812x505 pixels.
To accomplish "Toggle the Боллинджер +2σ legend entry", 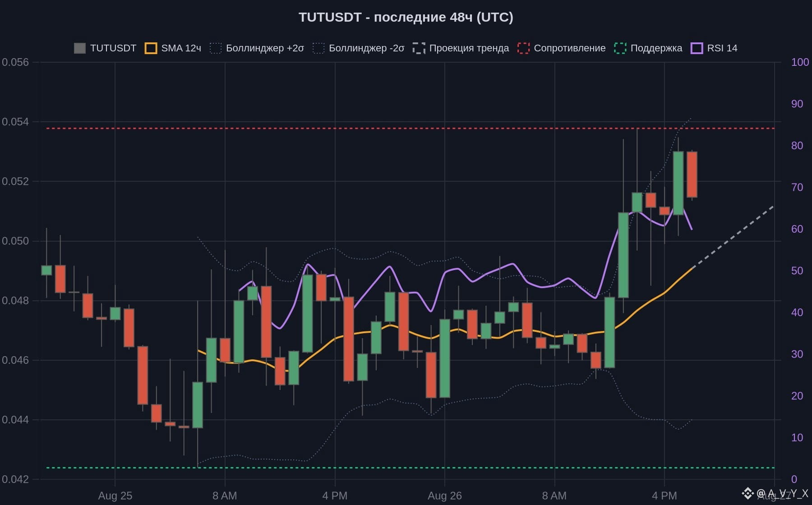I will (257, 48).
